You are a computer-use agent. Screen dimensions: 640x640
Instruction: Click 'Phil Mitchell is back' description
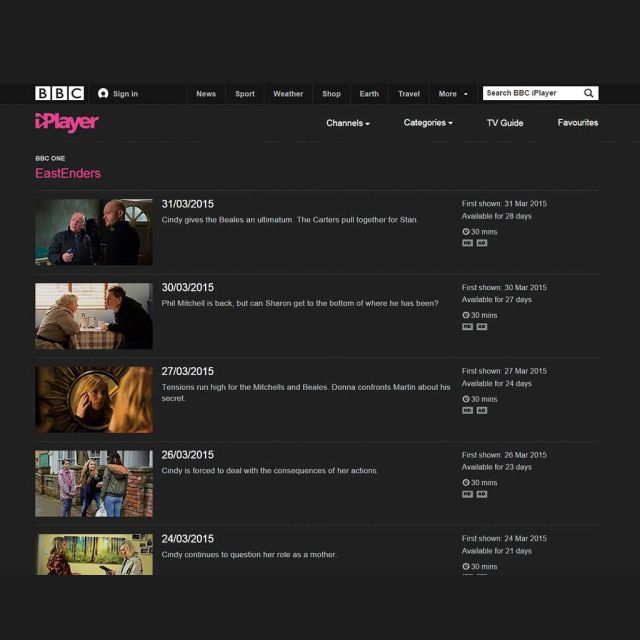300,303
